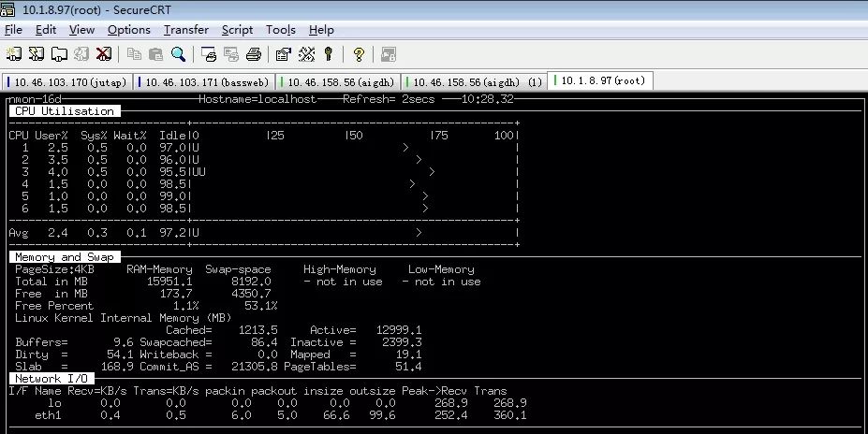Viewport: 868px width, 434px height.
Task: Open Session Options icon
Action: click(x=283, y=53)
